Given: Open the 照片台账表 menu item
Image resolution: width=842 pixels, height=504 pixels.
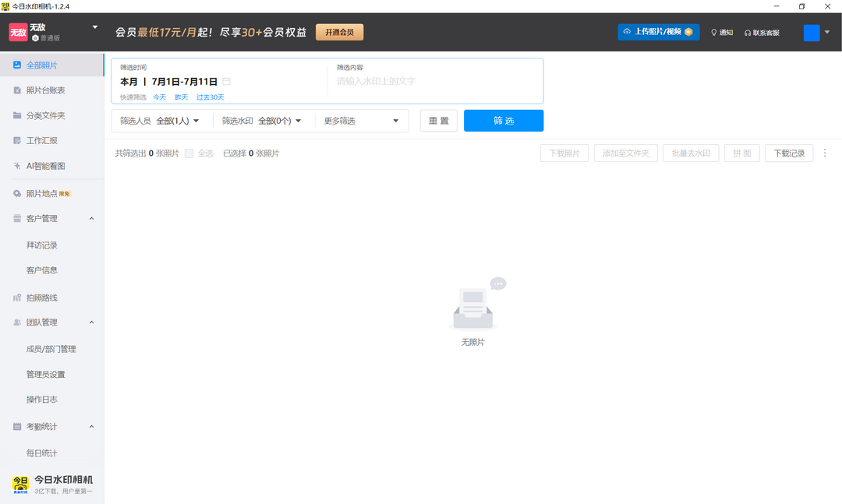Looking at the screenshot, I should [x=45, y=90].
